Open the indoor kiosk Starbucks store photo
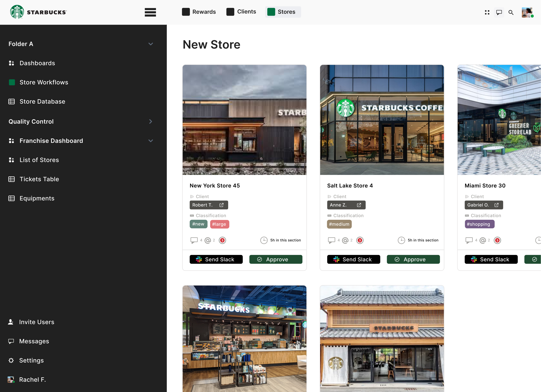Viewport: 541px width, 392px height. 244,339
